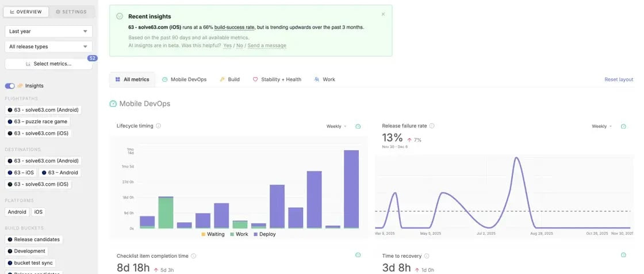
Task: Toggle the Work legend swatch
Action: point(232,234)
